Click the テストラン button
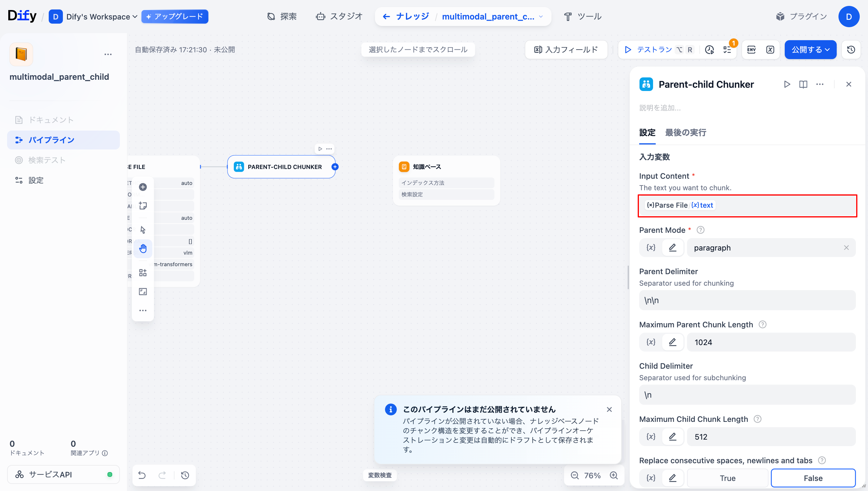The image size is (868, 491). [649, 50]
